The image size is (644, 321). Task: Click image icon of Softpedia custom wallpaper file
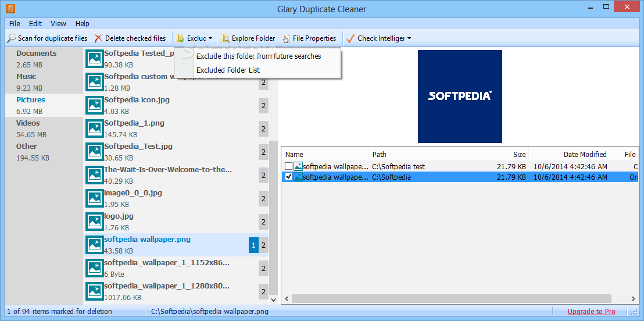[95, 82]
